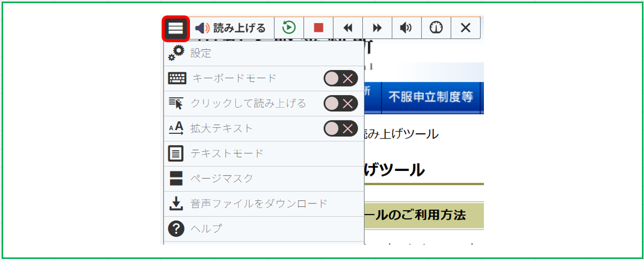Go to the 不服申立制度等 navigation tab

point(430,97)
